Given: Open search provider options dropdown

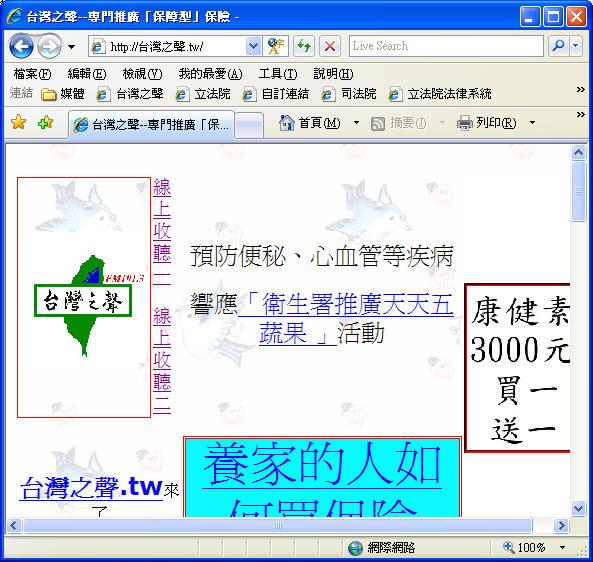Looking at the screenshot, I should point(575,46).
